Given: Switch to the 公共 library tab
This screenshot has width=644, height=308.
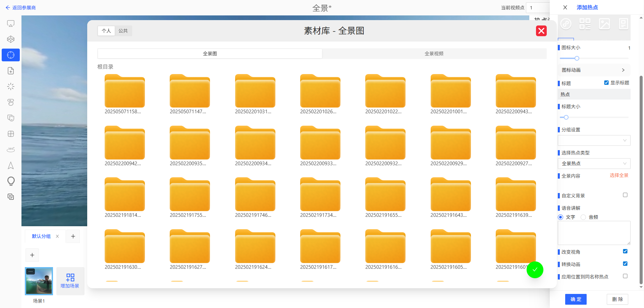Looking at the screenshot, I should 123,31.
